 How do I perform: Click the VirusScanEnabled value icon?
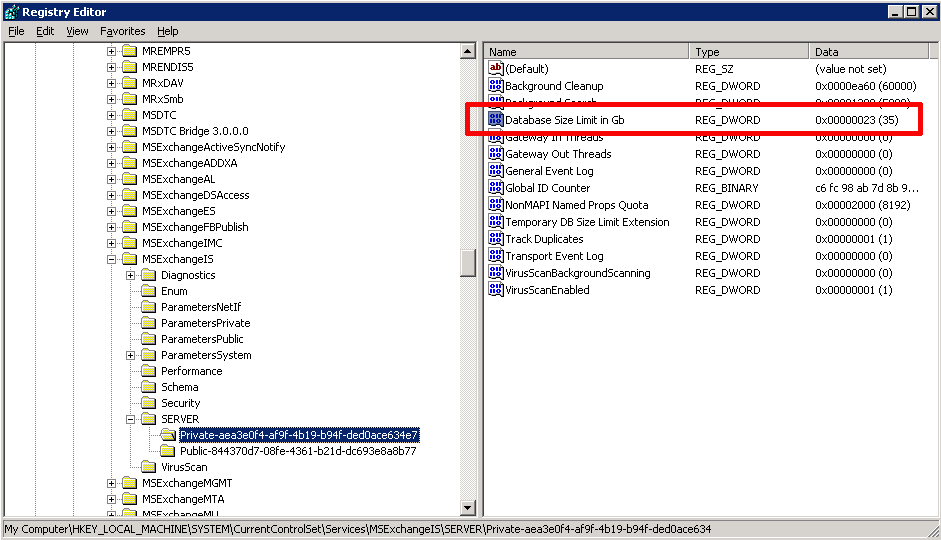[496, 289]
